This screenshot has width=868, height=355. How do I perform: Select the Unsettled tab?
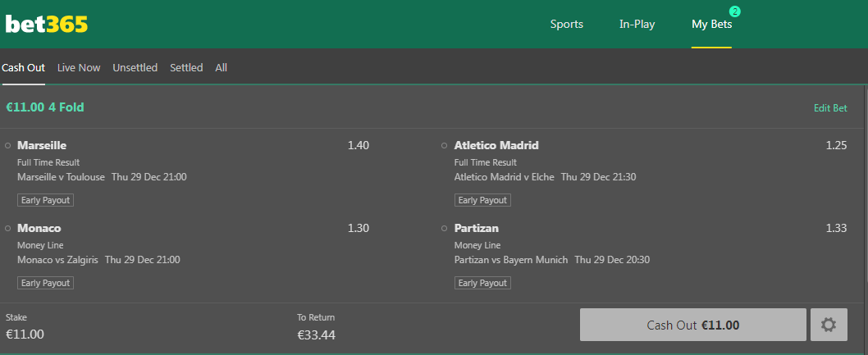tap(135, 68)
